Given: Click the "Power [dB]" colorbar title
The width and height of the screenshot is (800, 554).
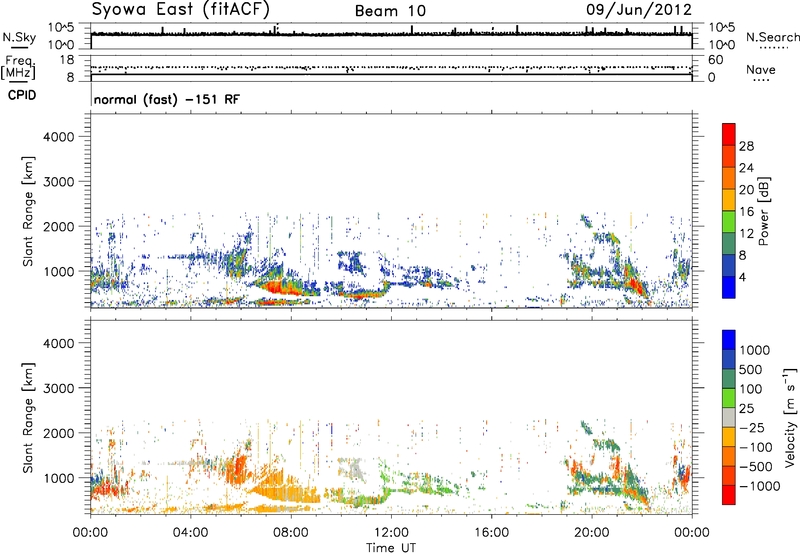Looking at the screenshot, I should tap(763, 211).
